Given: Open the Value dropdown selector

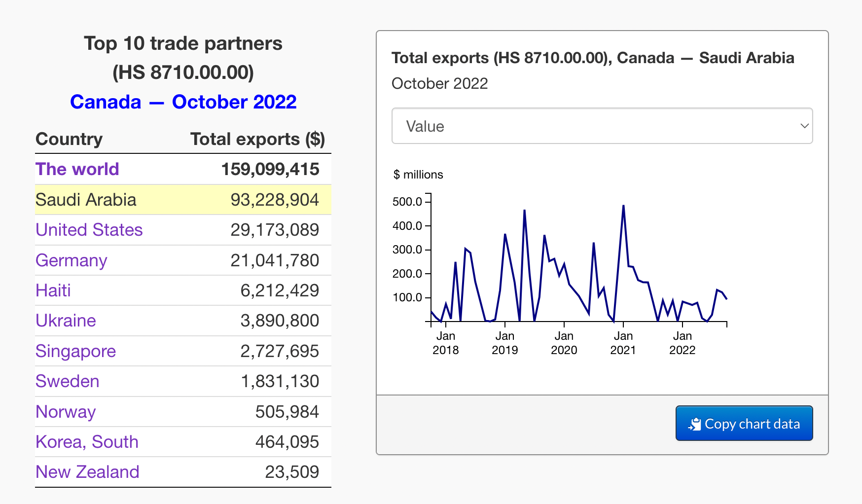Looking at the screenshot, I should click(602, 126).
